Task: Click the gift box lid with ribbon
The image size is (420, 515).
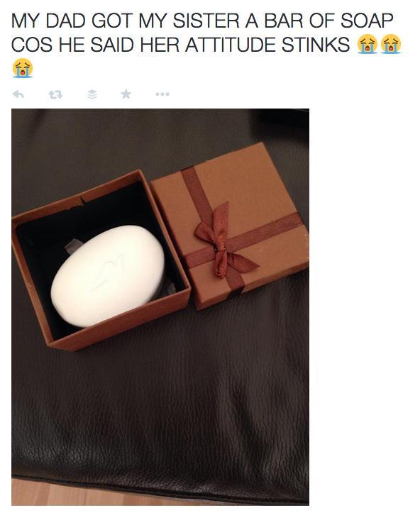Action: [x=230, y=226]
